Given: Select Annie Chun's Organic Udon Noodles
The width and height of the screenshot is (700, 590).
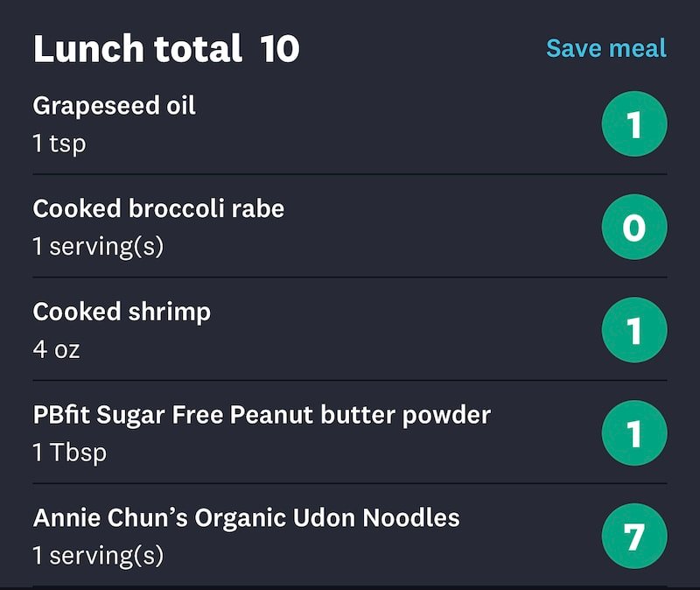Looking at the screenshot, I should 245,517.
